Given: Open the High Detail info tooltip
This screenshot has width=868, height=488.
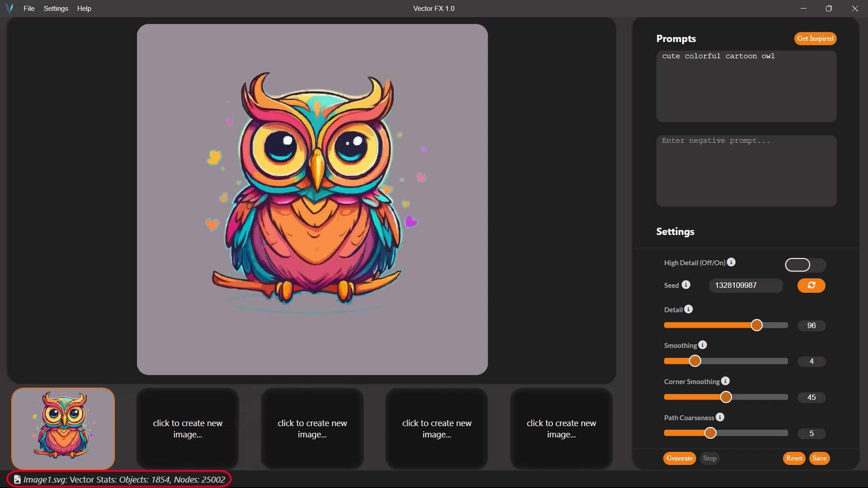Looking at the screenshot, I should coord(732,262).
